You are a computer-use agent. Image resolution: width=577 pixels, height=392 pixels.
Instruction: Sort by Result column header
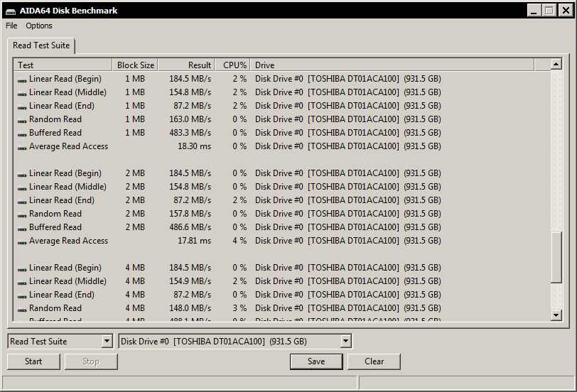click(x=187, y=65)
